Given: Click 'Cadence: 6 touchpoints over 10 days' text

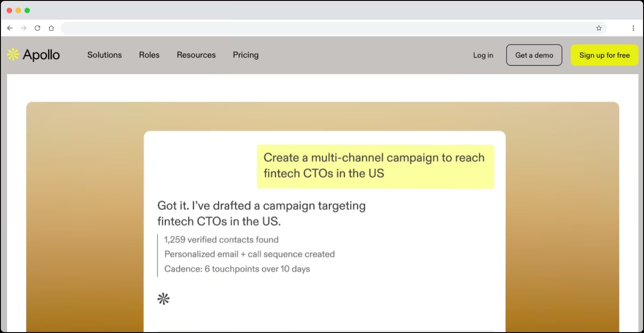Looking at the screenshot, I should coord(237,269).
